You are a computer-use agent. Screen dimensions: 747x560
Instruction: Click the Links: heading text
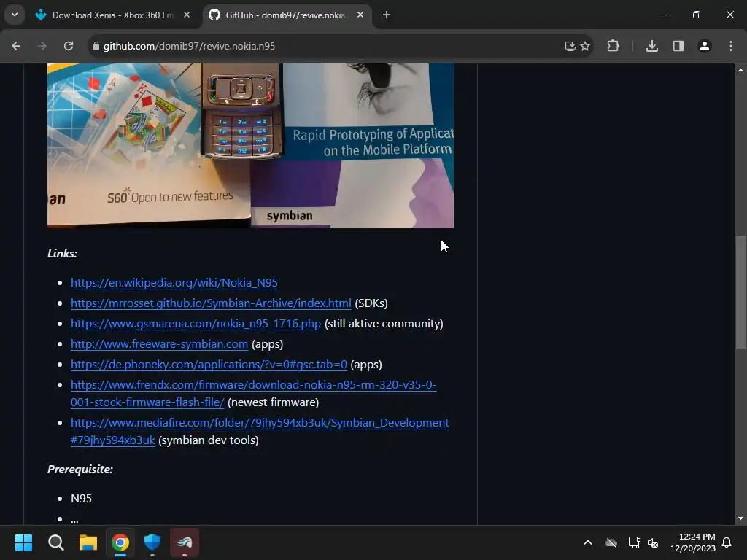click(62, 253)
